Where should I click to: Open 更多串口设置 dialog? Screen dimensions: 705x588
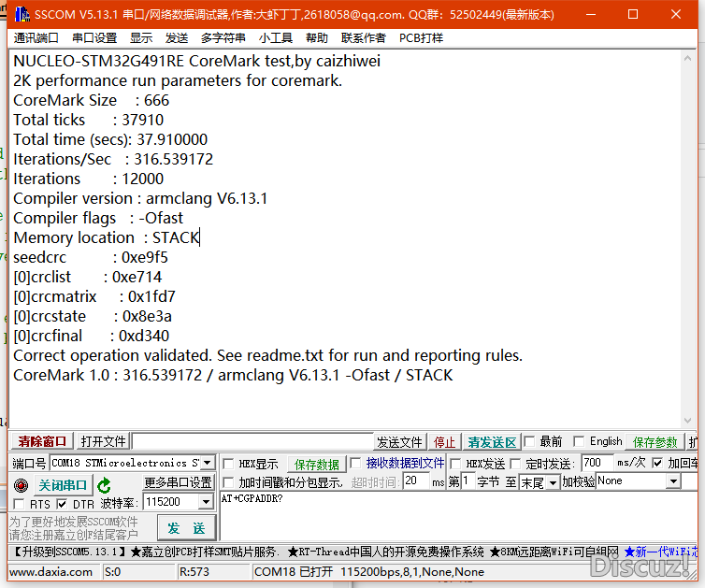point(178,482)
